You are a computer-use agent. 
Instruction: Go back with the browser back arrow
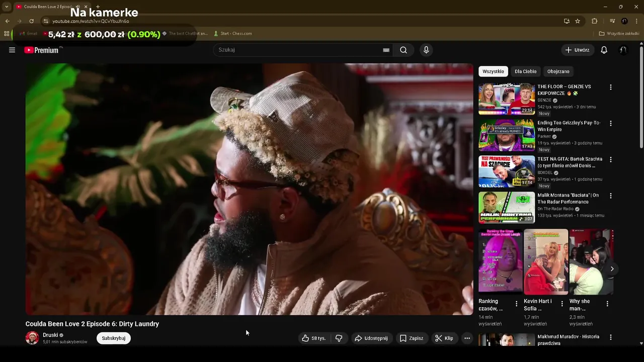(7, 21)
